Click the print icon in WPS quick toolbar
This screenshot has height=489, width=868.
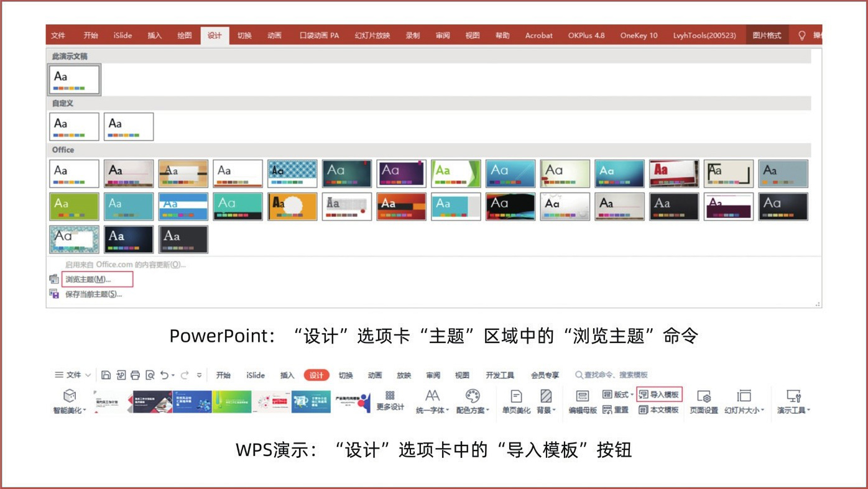(x=136, y=375)
